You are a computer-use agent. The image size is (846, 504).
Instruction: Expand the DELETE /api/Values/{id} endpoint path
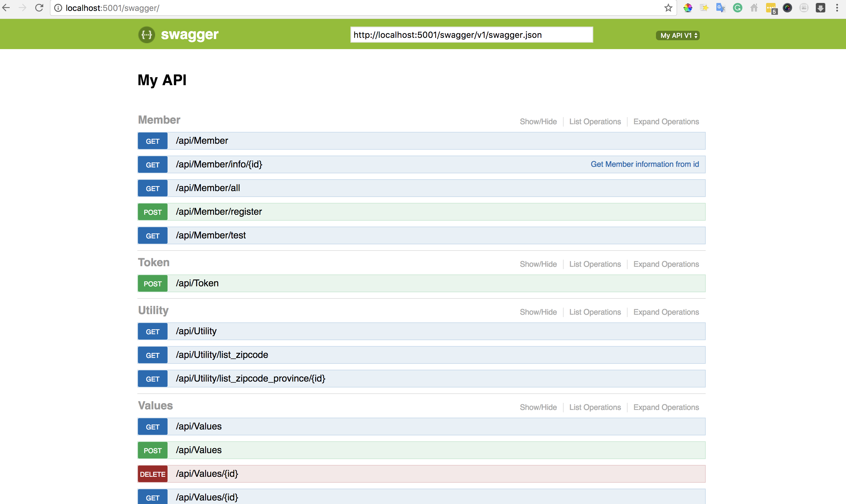[207, 474]
